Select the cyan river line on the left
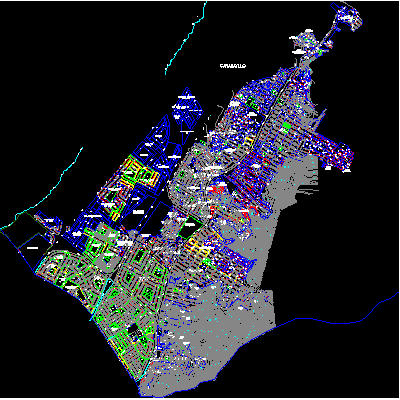The image size is (400, 400). pos(41,189)
